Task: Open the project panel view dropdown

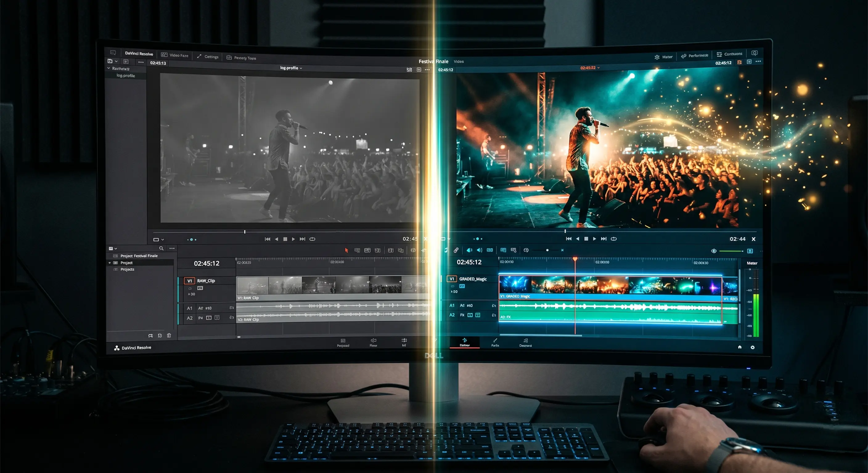Action: click(x=113, y=249)
